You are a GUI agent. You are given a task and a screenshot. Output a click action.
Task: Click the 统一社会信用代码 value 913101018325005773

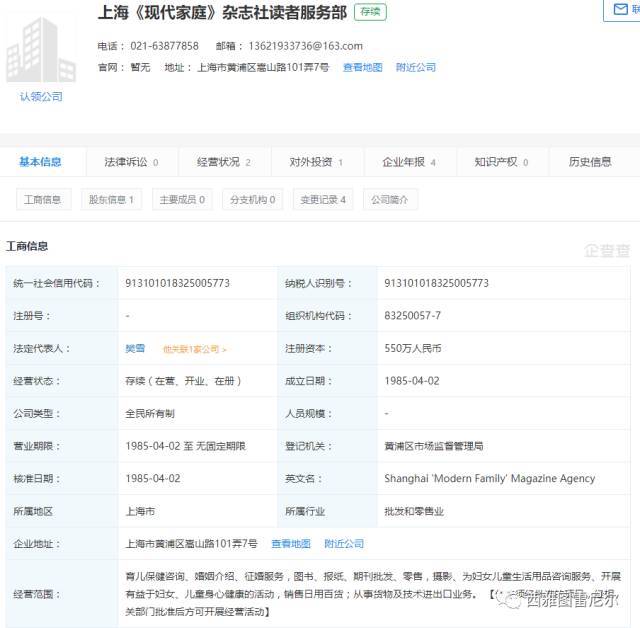click(x=178, y=283)
